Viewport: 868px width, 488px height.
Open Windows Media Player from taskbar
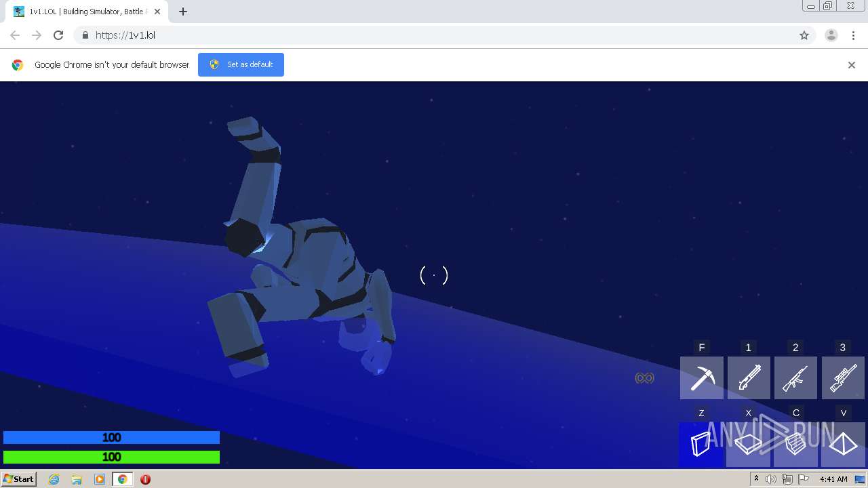click(100, 479)
